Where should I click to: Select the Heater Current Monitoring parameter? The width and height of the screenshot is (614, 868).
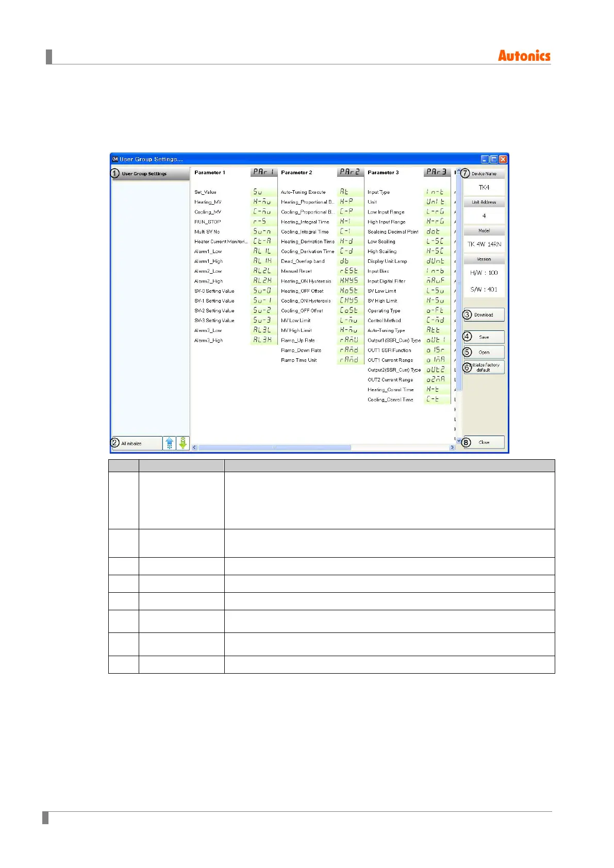click(221, 242)
